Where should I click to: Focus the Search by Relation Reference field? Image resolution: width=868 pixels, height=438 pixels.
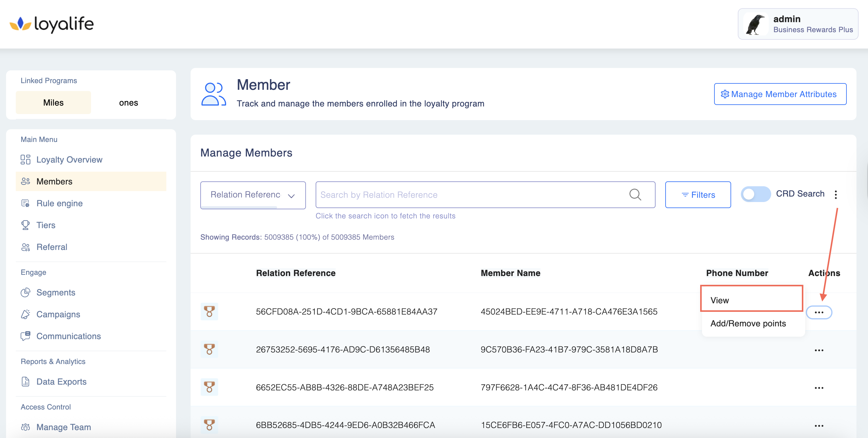[x=472, y=195]
